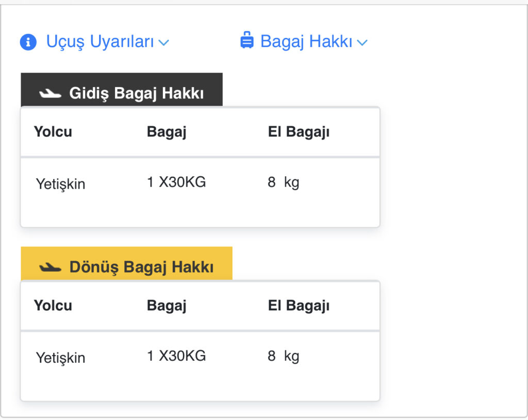This screenshot has height=420, width=528.
Task: Click Yolcu column header in Gidiş table
Action: (x=53, y=132)
